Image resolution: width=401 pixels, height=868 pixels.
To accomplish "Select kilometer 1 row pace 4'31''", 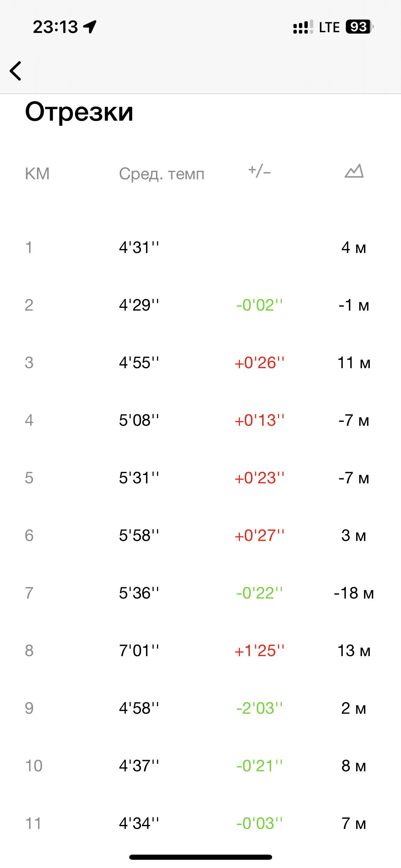I will [139, 248].
